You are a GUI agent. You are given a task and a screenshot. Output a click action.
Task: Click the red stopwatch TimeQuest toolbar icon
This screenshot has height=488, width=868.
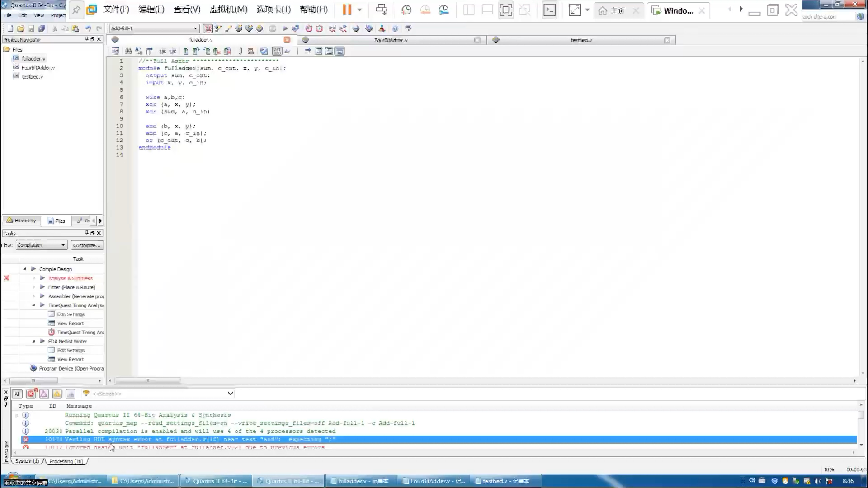(319, 28)
